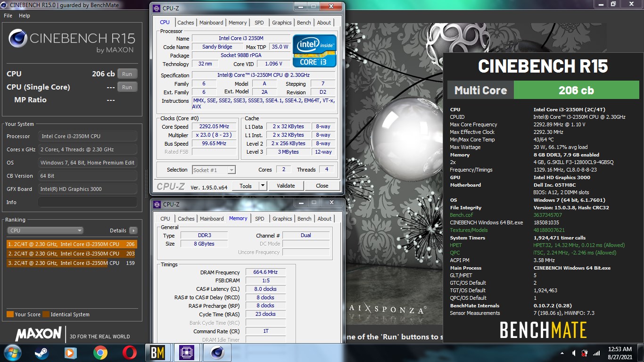Click the Multi Core 206 cb result bar

[x=576, y=90]
